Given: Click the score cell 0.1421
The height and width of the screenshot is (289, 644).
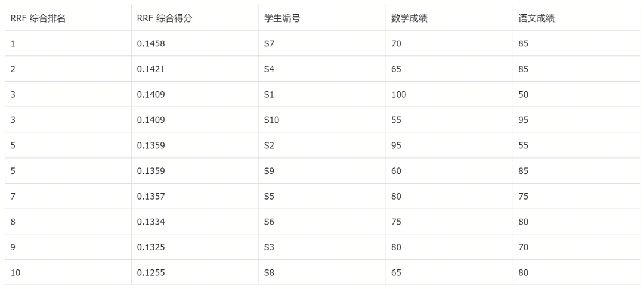Looking at the screenshot, I should [150, 69].
